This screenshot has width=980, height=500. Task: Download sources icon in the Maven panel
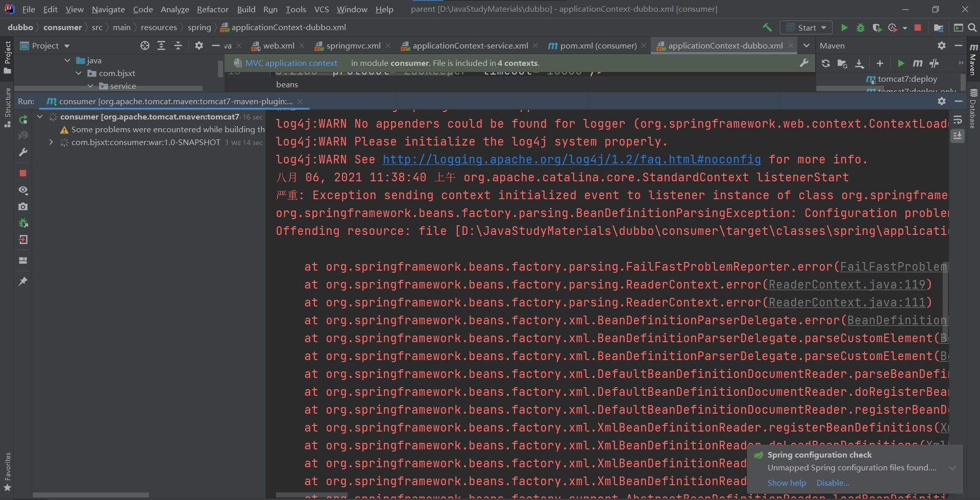[860, 63]
